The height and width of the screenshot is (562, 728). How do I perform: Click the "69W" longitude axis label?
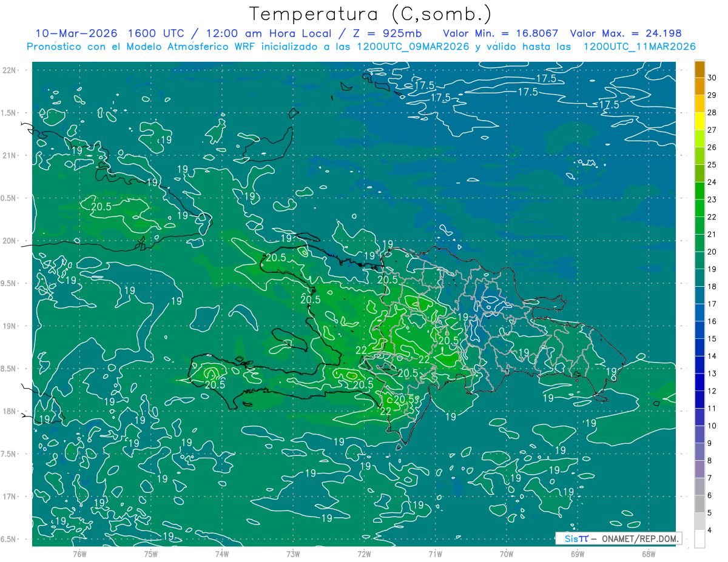click(x=577, y=554)
